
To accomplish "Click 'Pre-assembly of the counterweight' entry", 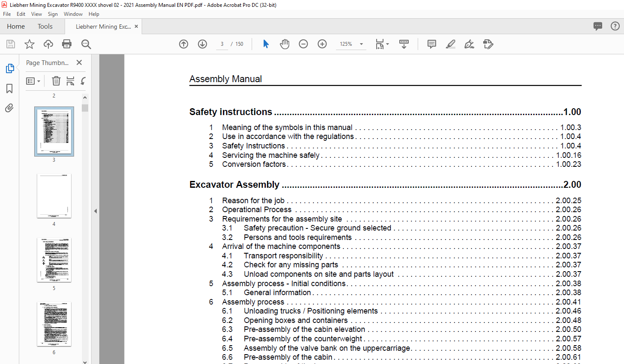I will coord(303,339).
